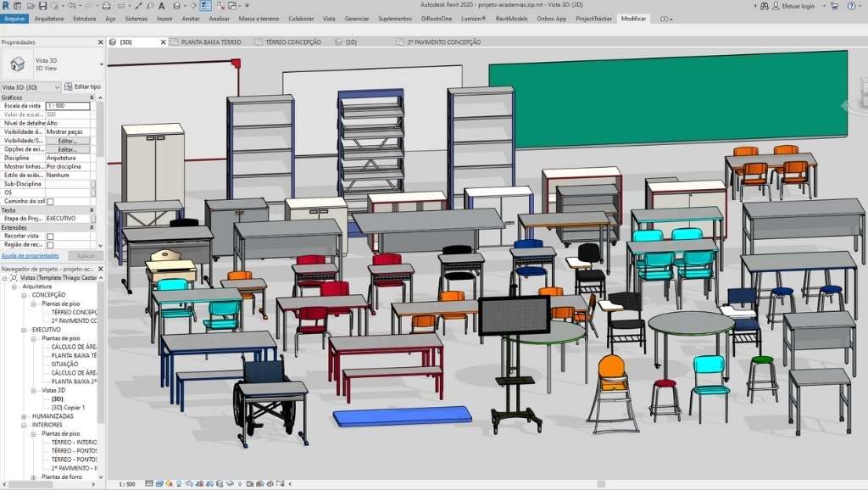Check the Região de recorte checkbox
This screenshot has width=868, height=490.
pyautogui.click(x=50, y=245)
